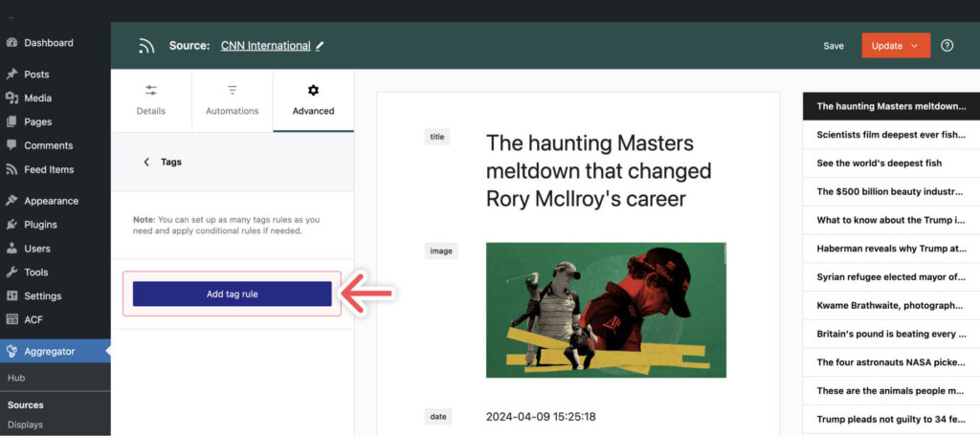Click the Tools wrench icon
980x436 pixels.
tap(11, 272)
